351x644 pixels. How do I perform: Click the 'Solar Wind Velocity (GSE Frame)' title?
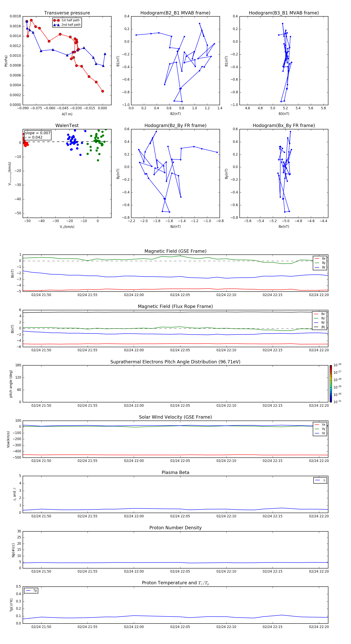pyautogui.click(x=175, y=417)
